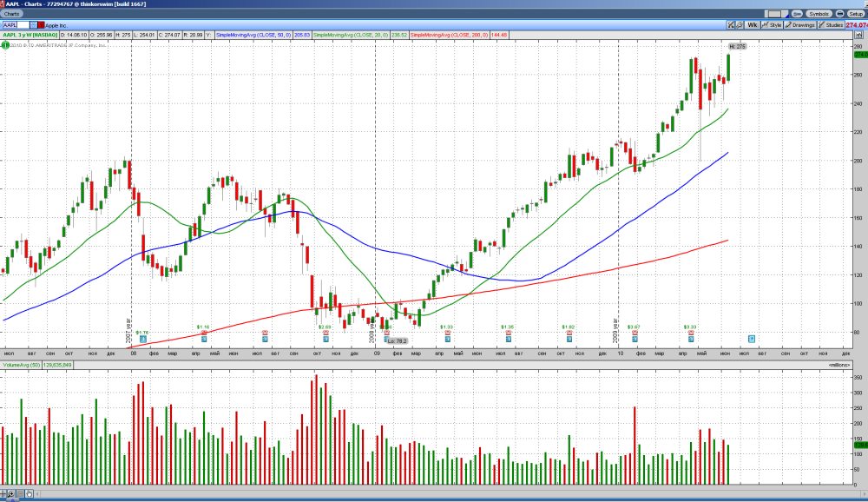The height and width of the screenshot is (502, 868).
Task: Click the thinkorswim app icon in title bar
Action: pos(3,3)
